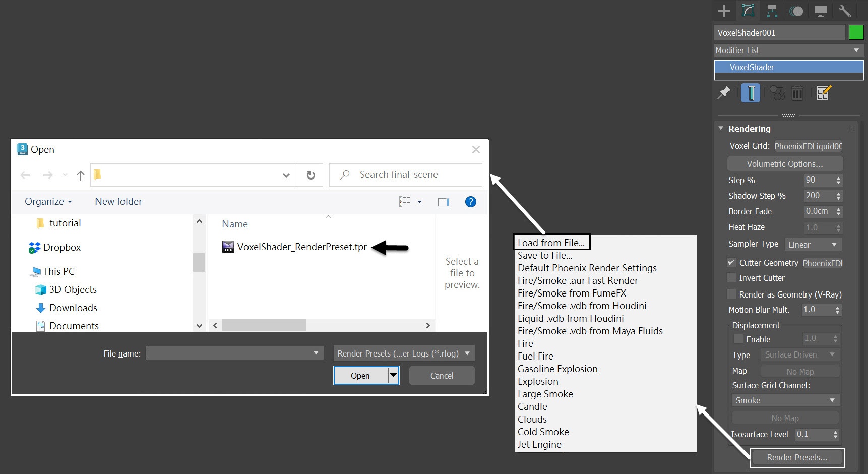Select the Large Smoke preset

point(545,394)
